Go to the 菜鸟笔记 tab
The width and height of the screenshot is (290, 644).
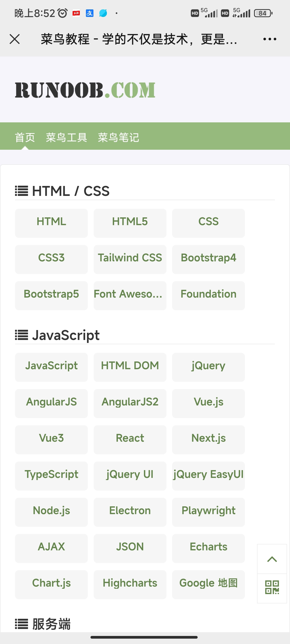coord(118,137)
